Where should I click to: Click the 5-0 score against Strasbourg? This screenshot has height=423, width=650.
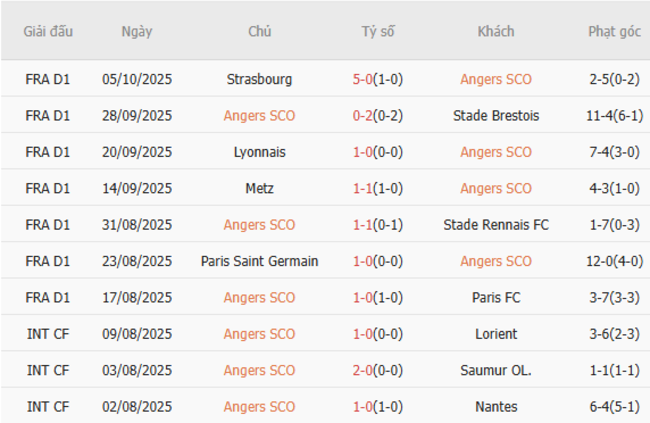click(x=362, y=79)
